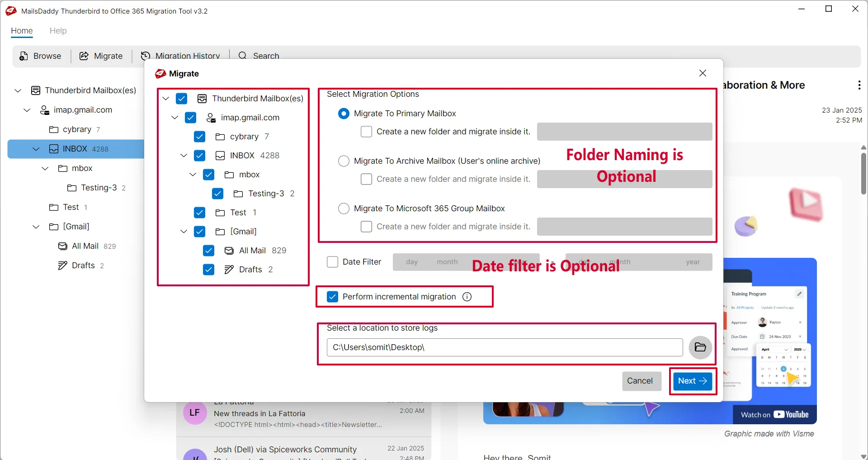Screen dimensions: 868x460
Task: Browse for log location folder icon
Action: coord(700,347)
